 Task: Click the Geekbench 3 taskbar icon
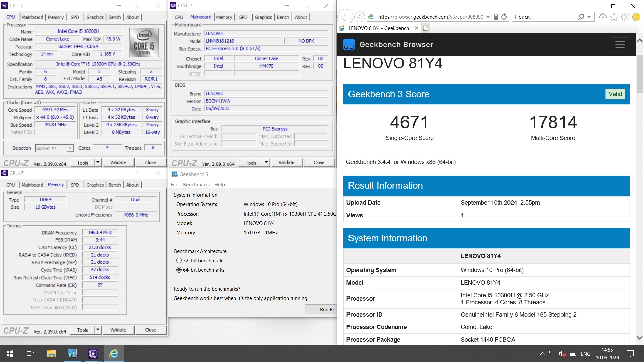pyautogui.click(x=72, y=354)
